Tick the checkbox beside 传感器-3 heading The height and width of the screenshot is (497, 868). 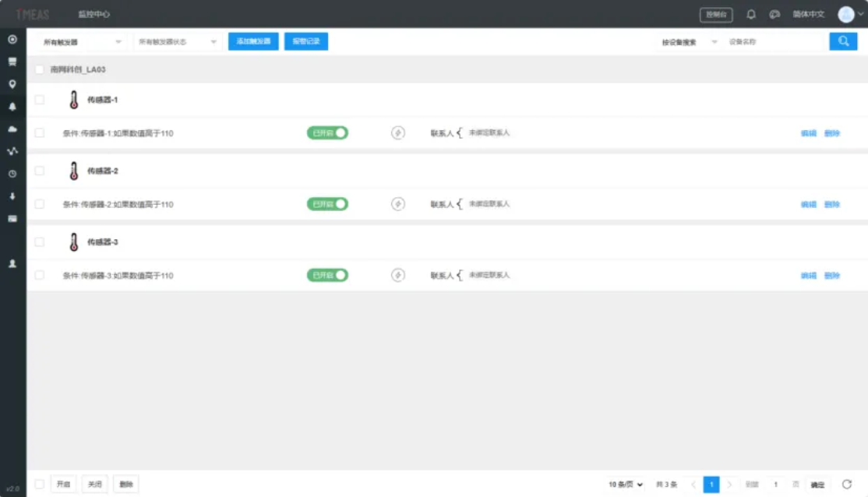[x=40, y=242]
